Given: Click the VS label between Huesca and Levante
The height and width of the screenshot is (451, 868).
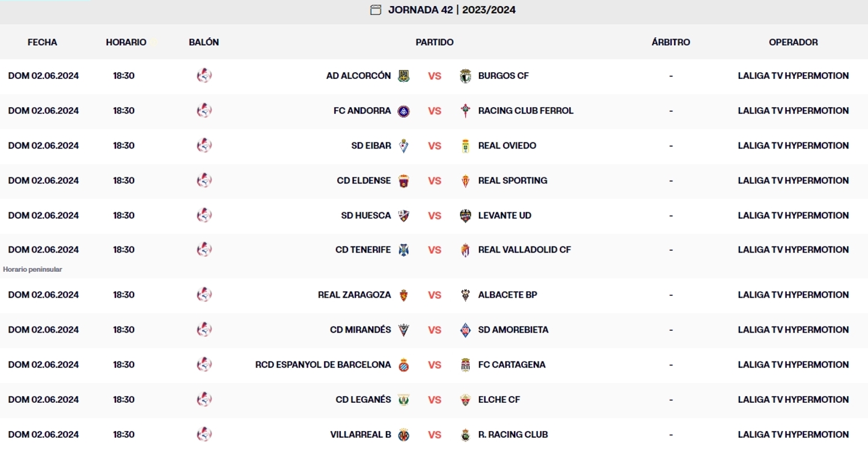Looking at the screenshot, I should [x=434, y=215].
